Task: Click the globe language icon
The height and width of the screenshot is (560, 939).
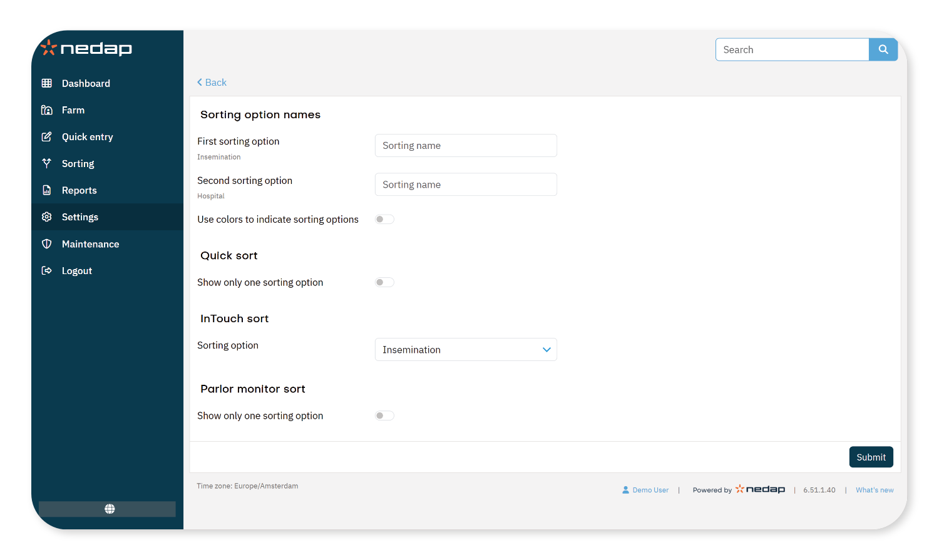Action: coord(110,509)
